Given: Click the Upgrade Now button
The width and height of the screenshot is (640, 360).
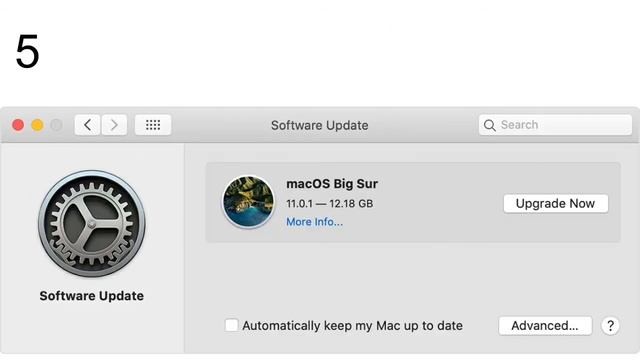Looking at the screenshot, I should [556, 203].
